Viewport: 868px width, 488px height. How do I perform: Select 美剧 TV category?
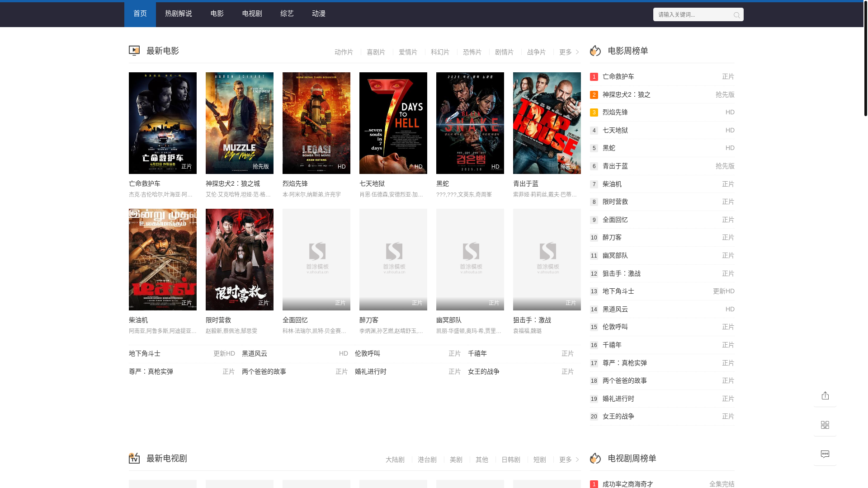456,460
